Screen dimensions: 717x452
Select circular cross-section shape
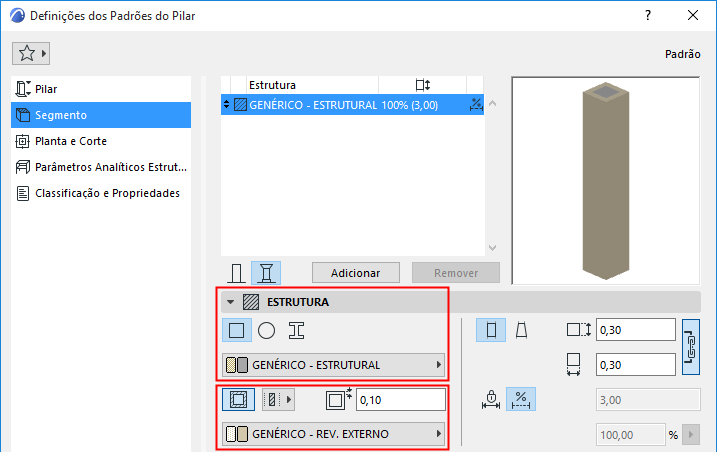[x=266, y=330]
